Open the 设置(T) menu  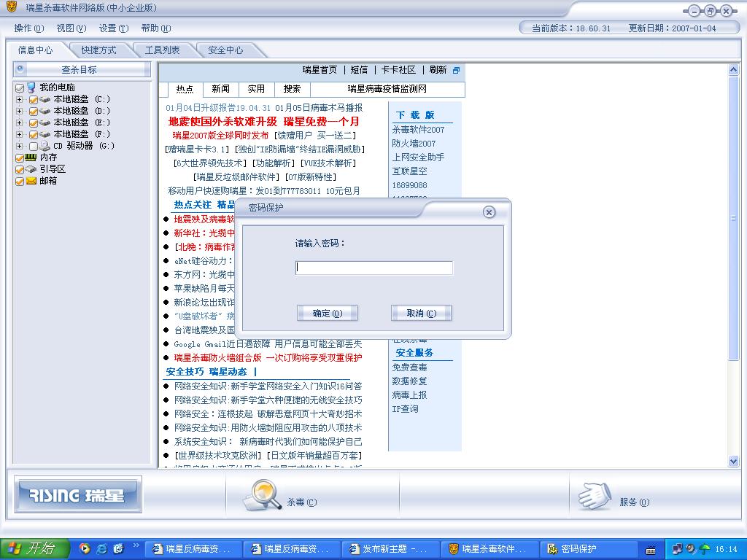point(114,28)
